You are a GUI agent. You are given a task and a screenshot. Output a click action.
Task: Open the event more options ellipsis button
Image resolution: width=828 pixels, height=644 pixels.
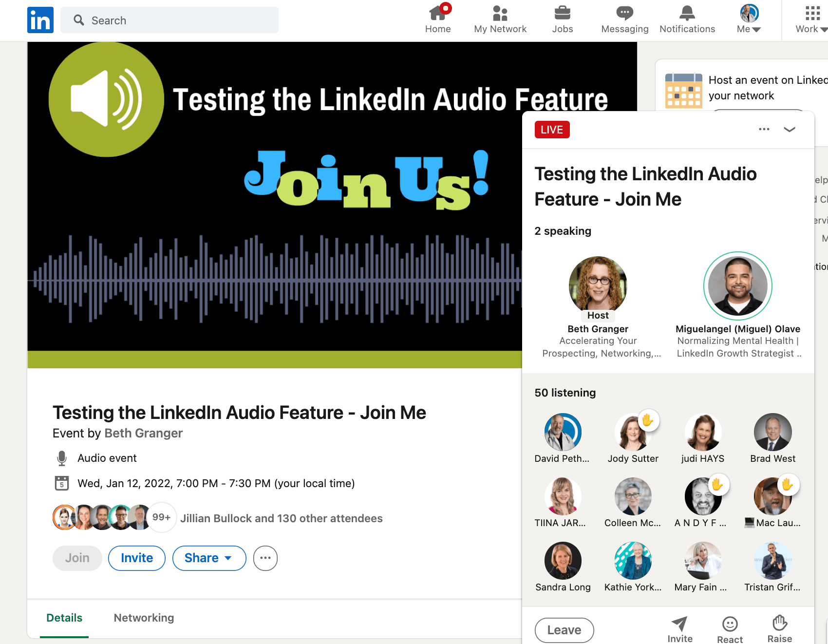(265, 558)
